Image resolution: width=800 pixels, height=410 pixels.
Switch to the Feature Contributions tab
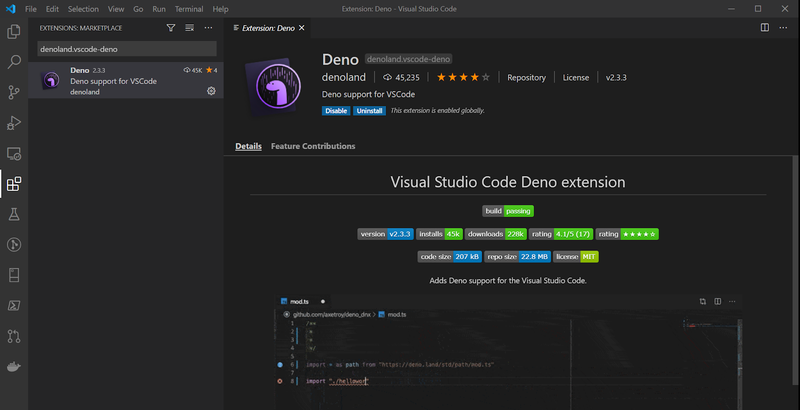[313, 147]
